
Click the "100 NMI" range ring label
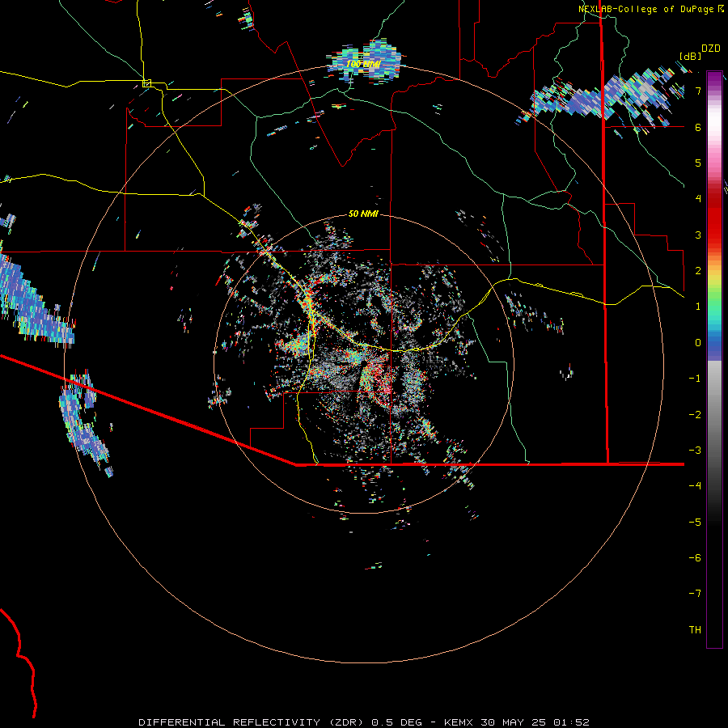363,64
